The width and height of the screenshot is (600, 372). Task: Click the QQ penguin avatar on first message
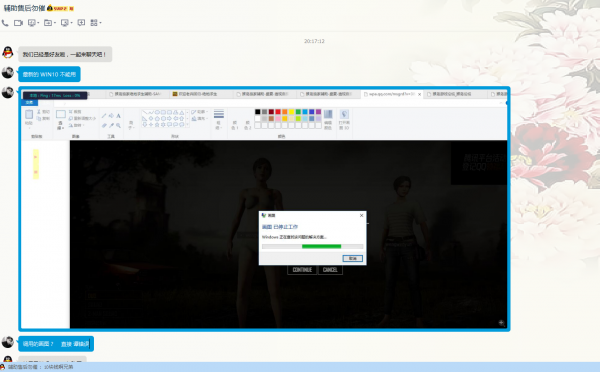(x=8, y=52)
